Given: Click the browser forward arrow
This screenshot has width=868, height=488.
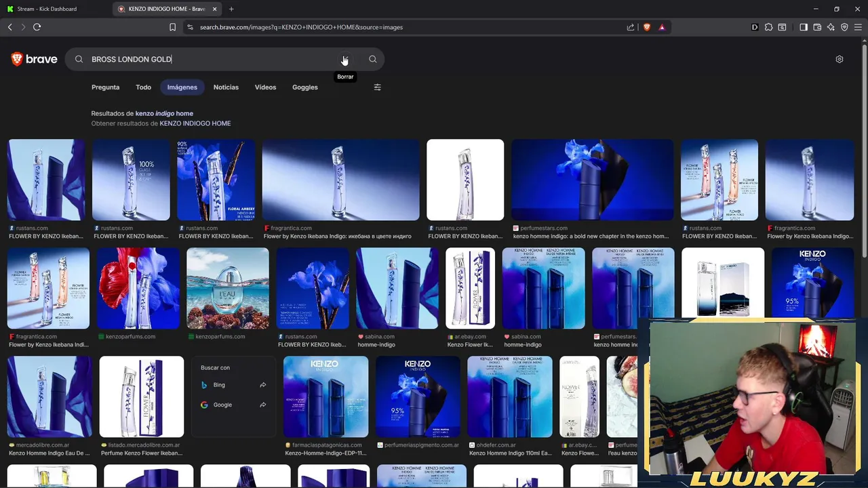Looking at the screenshot, I should coord(23,27).
